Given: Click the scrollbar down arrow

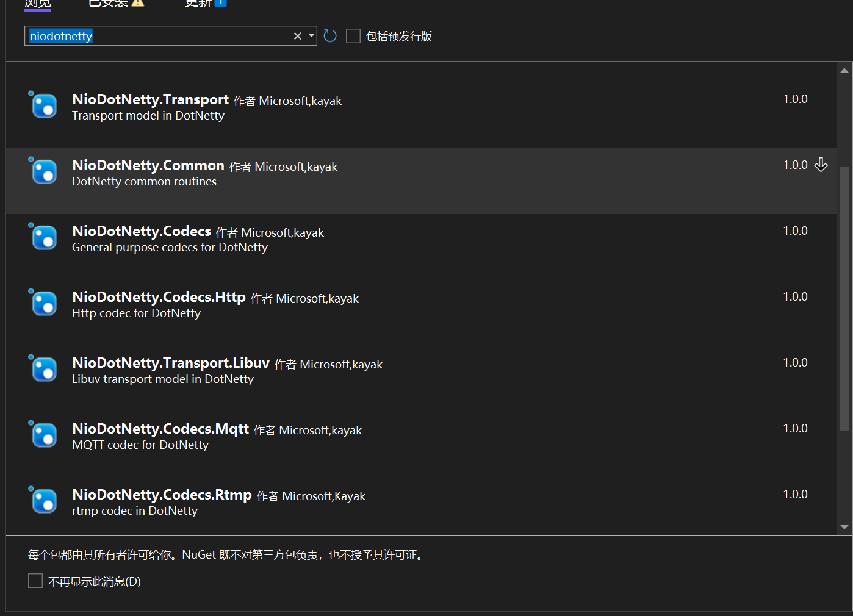Looking at the screenshot, I should pyautogui.click(x=844, y=527).
